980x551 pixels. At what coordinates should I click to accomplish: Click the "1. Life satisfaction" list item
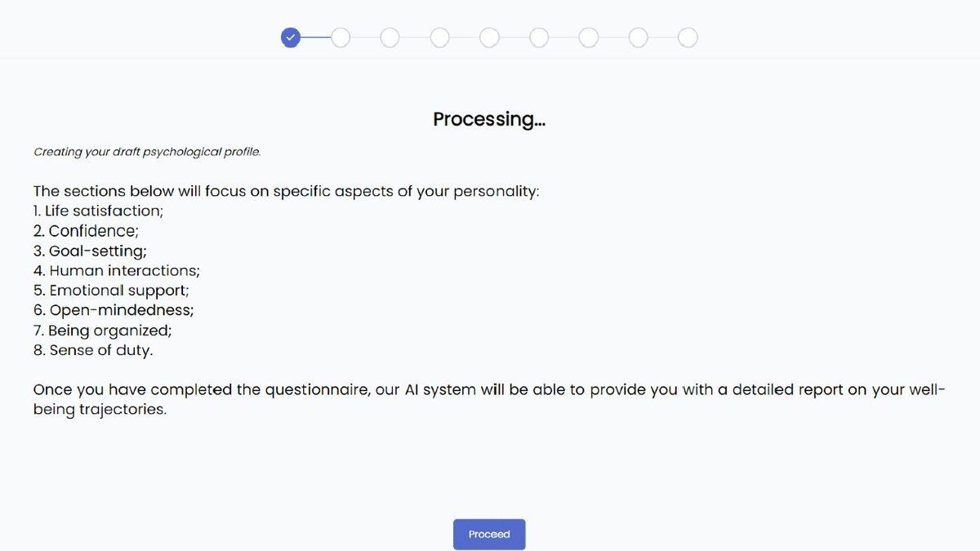click(x=98, y=211)
